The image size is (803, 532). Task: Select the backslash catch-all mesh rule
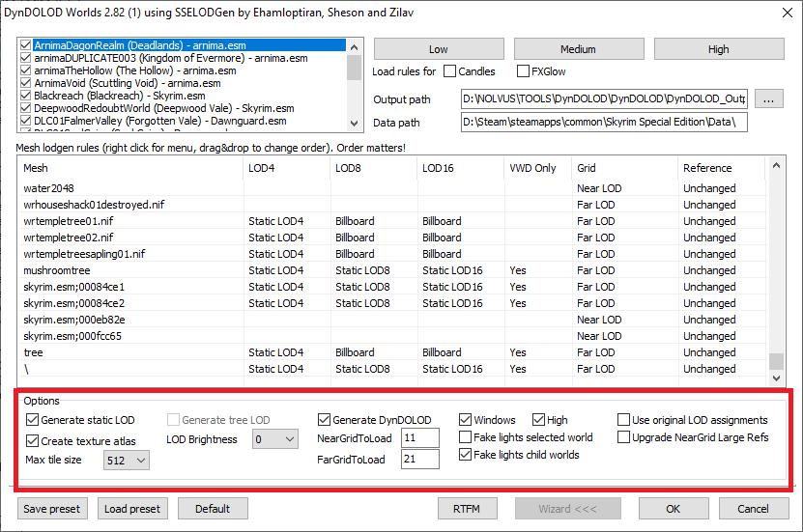[x=393, y=369]
